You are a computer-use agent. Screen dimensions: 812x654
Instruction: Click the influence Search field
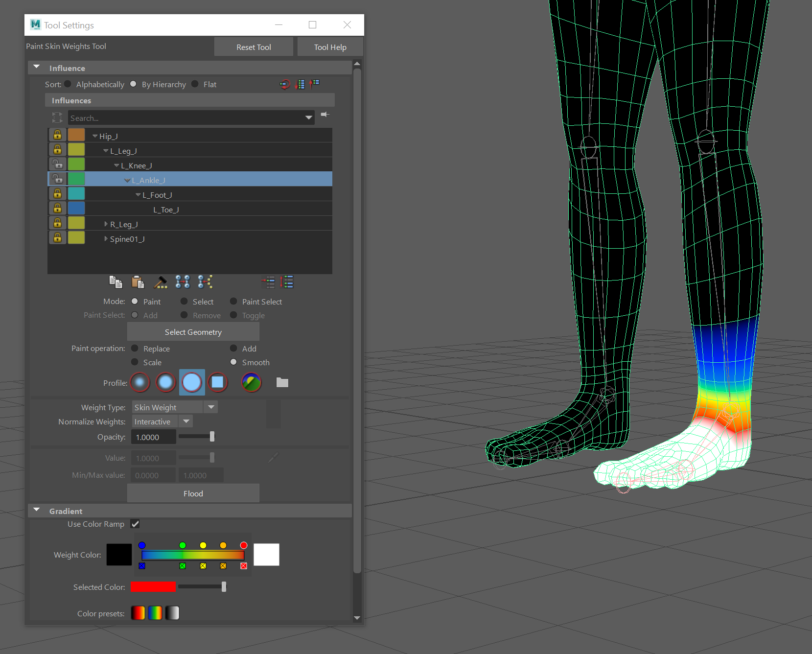click(x=186, y=118)
